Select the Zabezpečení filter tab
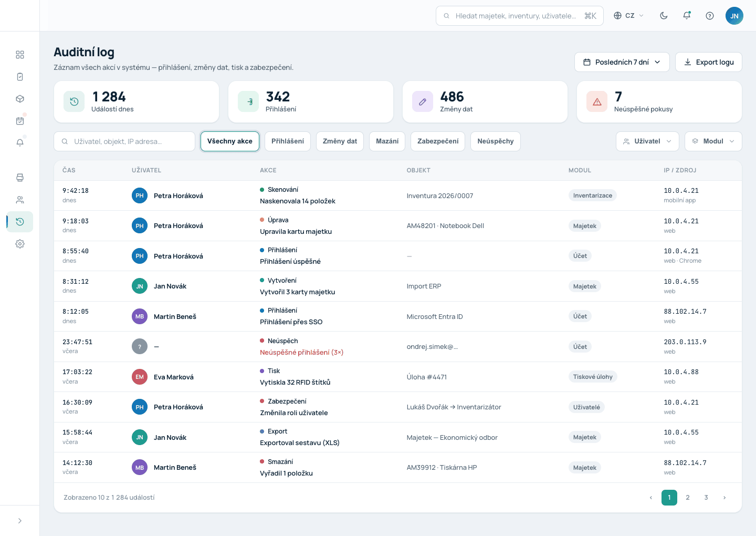 (x=438, y=141)
